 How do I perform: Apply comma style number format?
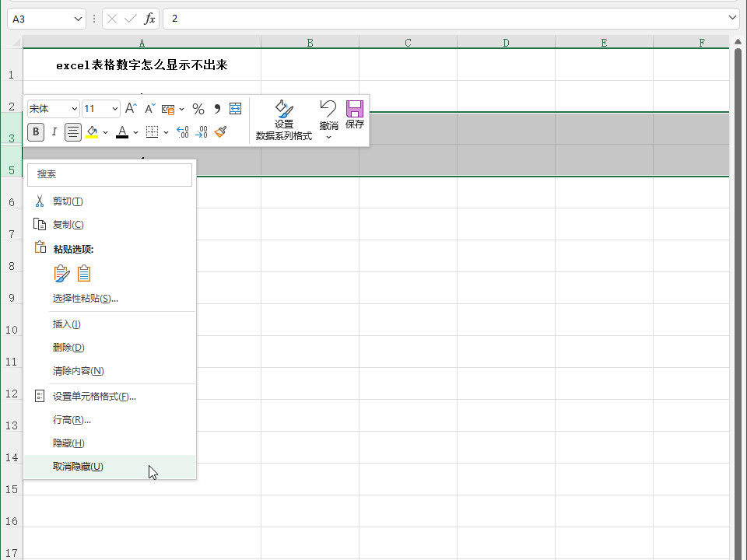217,109
